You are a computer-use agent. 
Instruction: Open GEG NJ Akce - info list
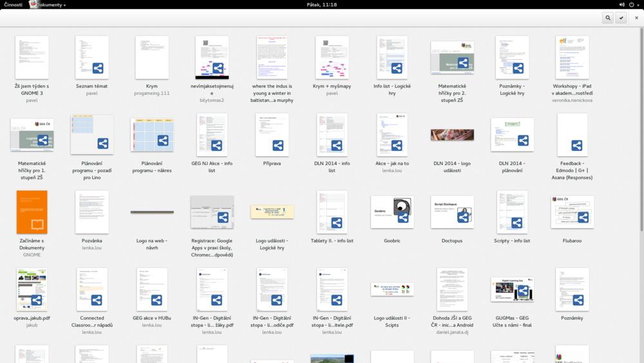pyautogui.click(x=212, y=135)
